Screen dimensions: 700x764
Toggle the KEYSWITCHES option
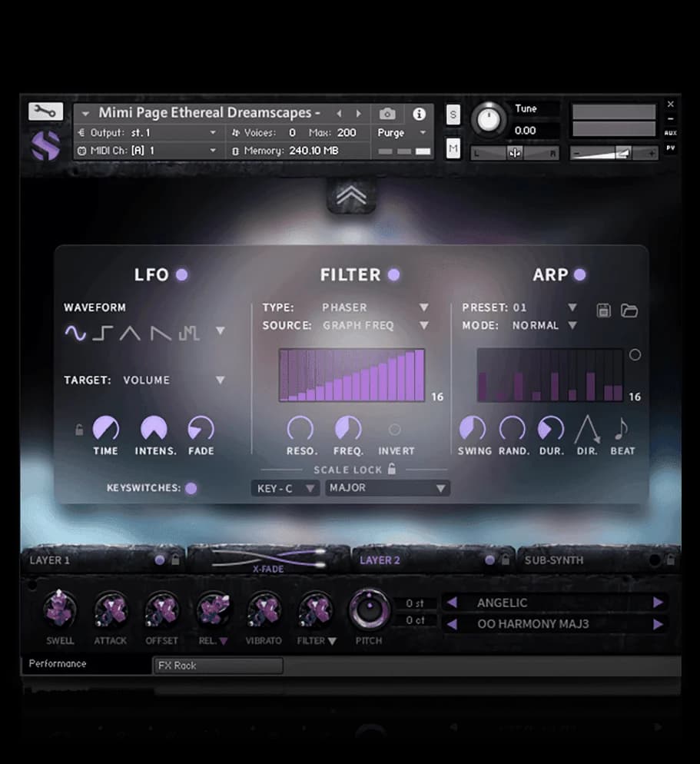(x=191, y=488)
